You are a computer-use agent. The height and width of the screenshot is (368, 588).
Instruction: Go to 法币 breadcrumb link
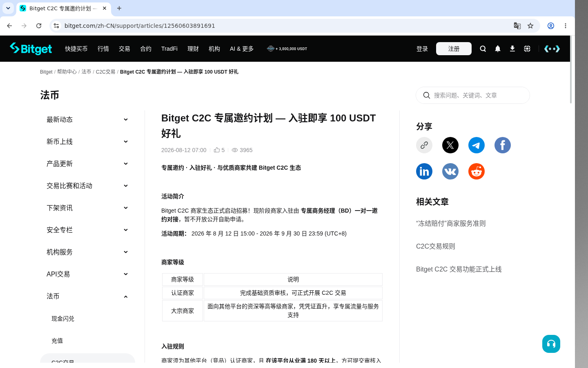tap(86, 72)
